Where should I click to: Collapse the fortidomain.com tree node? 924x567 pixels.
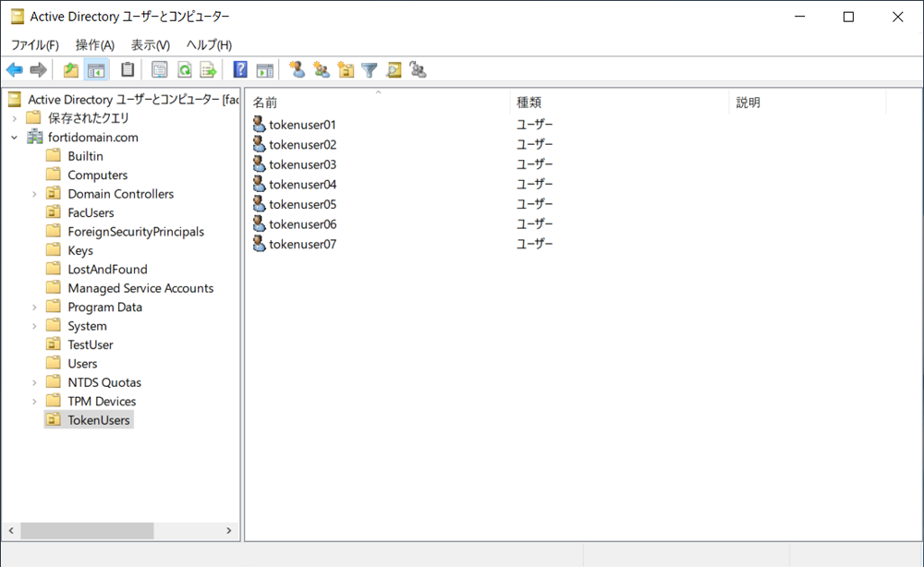(14, 138)
